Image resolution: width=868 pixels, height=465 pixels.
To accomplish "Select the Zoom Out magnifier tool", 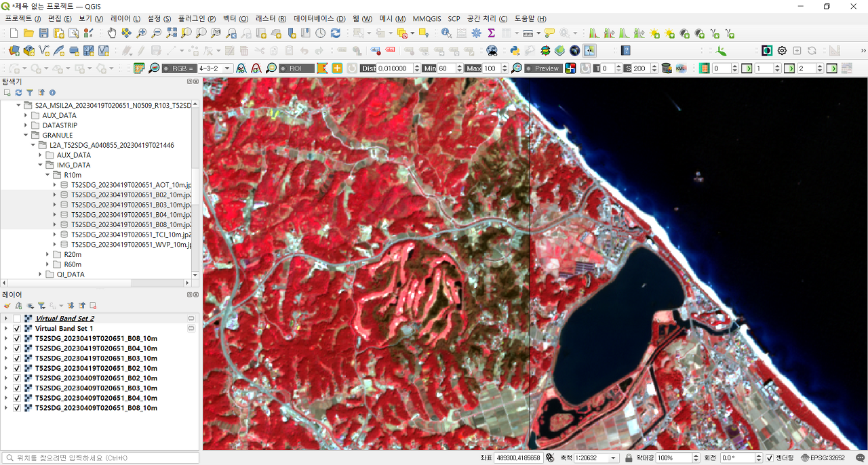I will click(156, 33).
